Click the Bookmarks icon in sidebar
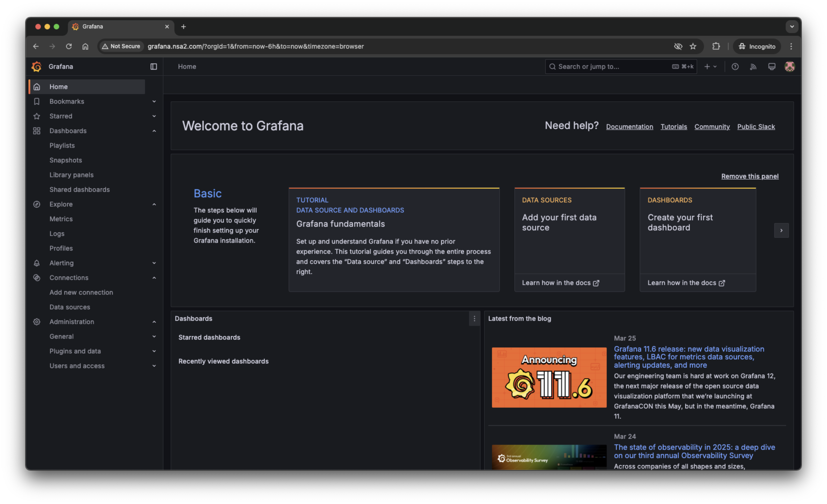The width and height of the screenshot is (827, 504). [x=36, y=101]
